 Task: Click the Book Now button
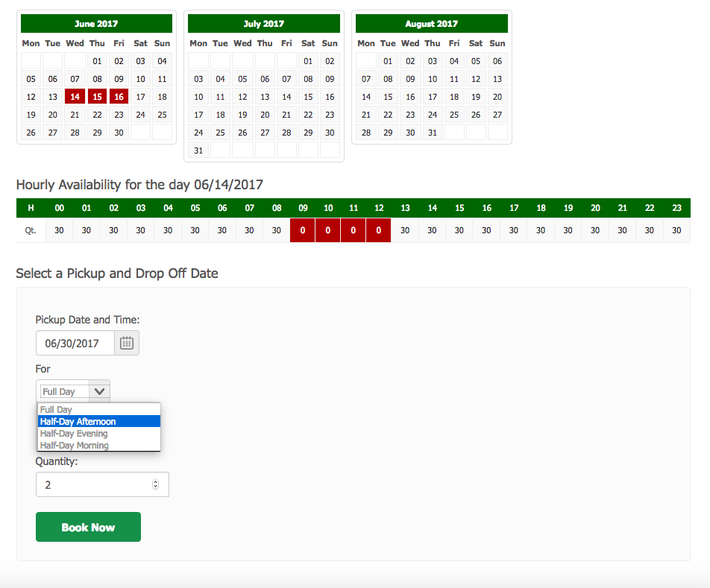(x=88, y=527)
